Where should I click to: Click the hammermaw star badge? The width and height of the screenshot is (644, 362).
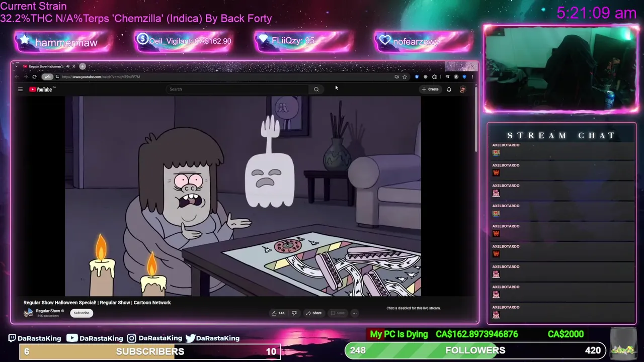63,43
